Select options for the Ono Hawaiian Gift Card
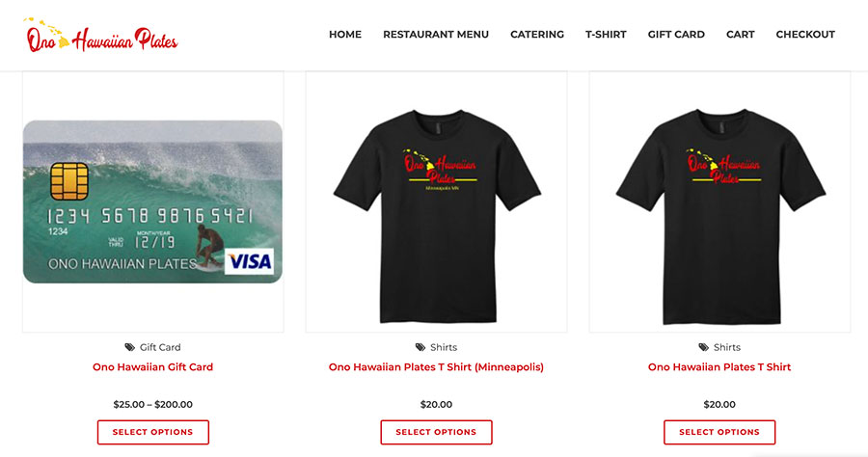The height and width of the screenshot is (457, 868). tap(152, 432)
